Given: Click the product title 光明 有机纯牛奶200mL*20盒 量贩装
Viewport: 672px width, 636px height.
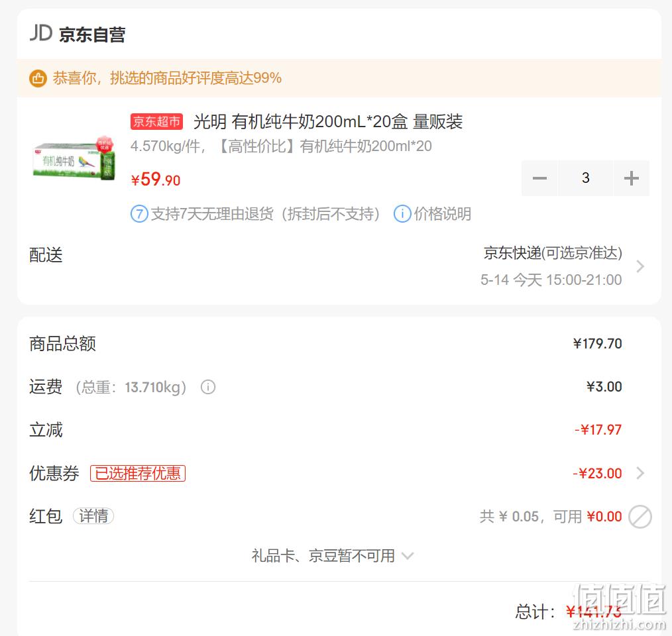Looking at the screenshot, I should coord(328,122).
